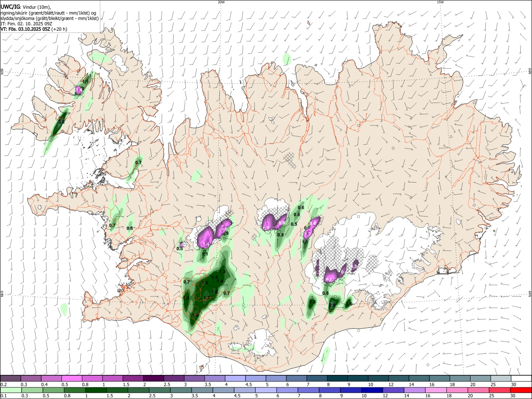532x399 pixels.
Task: Click the '3.2' rain value in the Westfjords
Action: coord(62,122)
